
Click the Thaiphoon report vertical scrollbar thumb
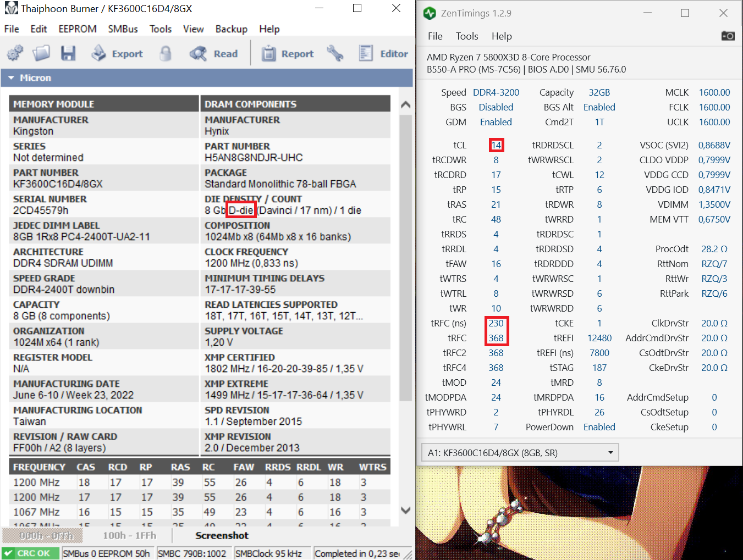406,257
